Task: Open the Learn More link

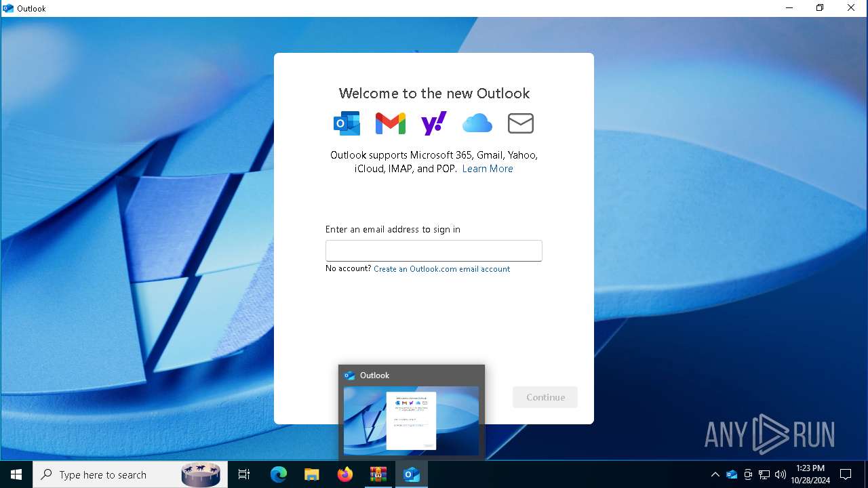Action: (488, 169)
